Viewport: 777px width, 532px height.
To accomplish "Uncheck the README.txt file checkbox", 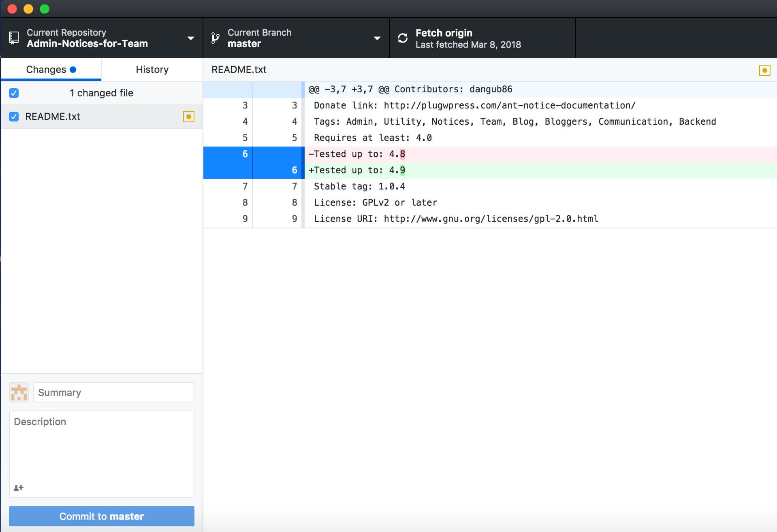I will click(14, 117).
